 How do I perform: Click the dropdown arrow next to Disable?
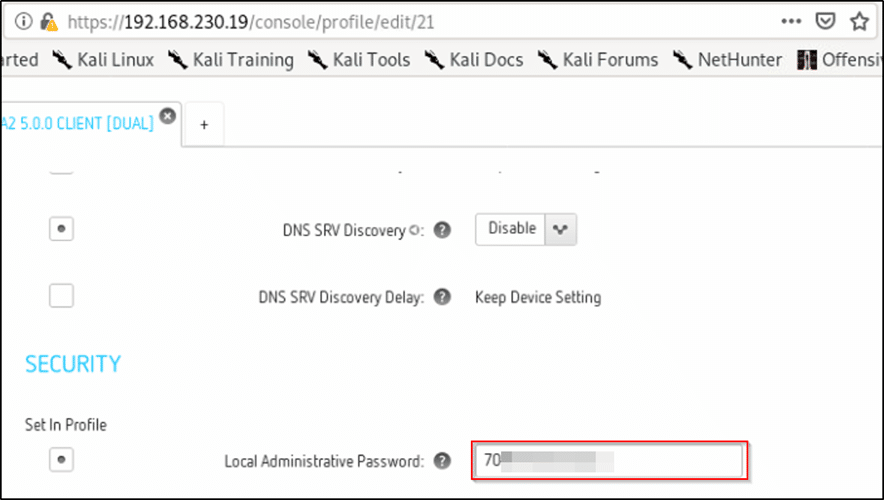[561, 229]
